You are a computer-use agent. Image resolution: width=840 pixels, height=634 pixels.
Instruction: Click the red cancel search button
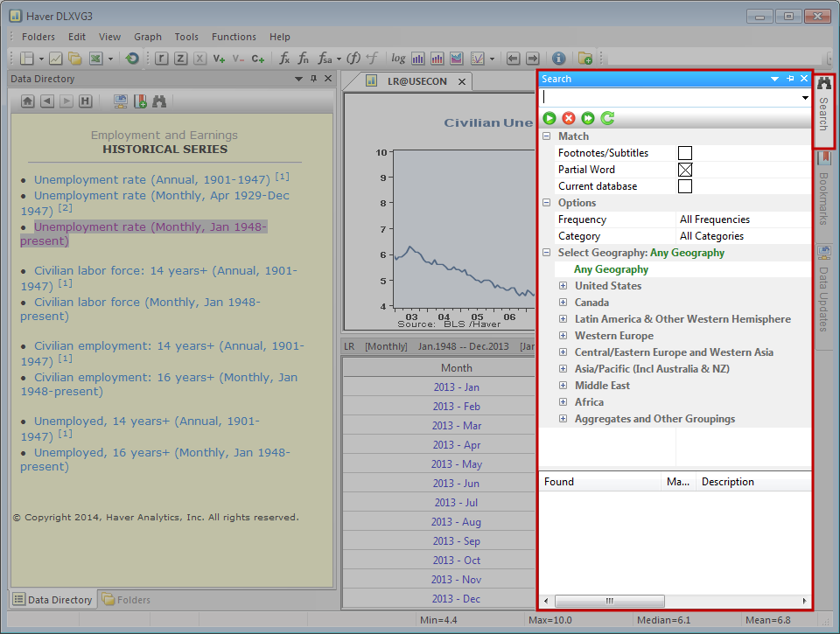569,118
